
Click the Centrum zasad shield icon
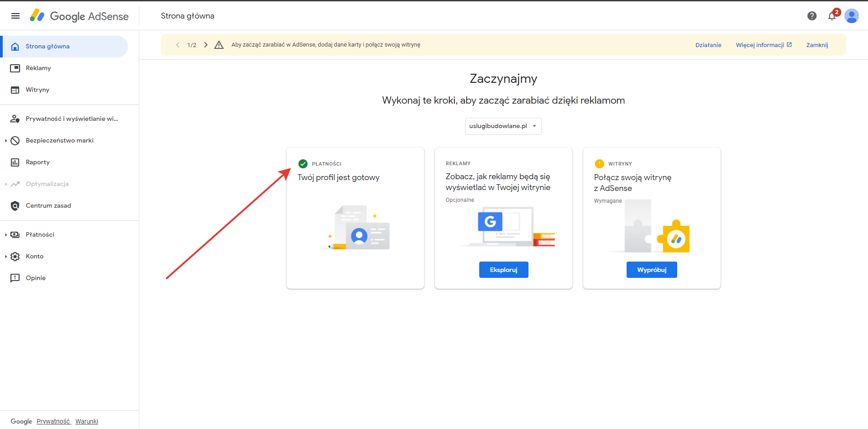[x=15, y=206]
